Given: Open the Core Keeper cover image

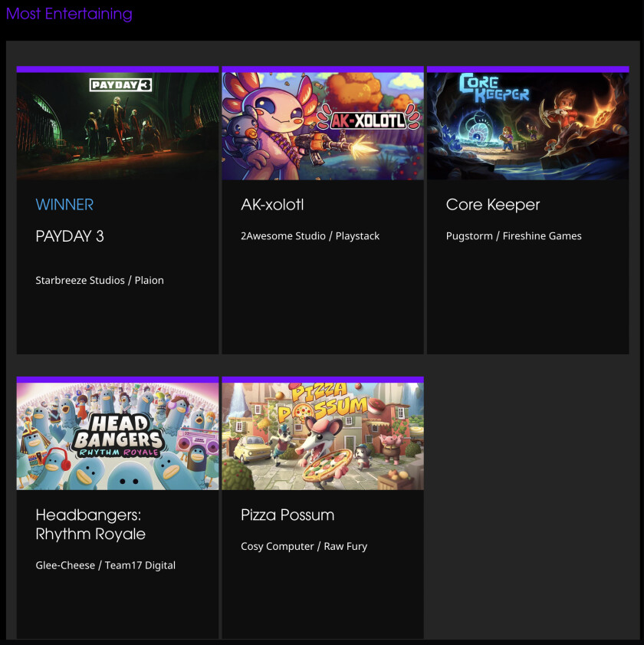Looking at the screenshot, I should click(528, 126).
